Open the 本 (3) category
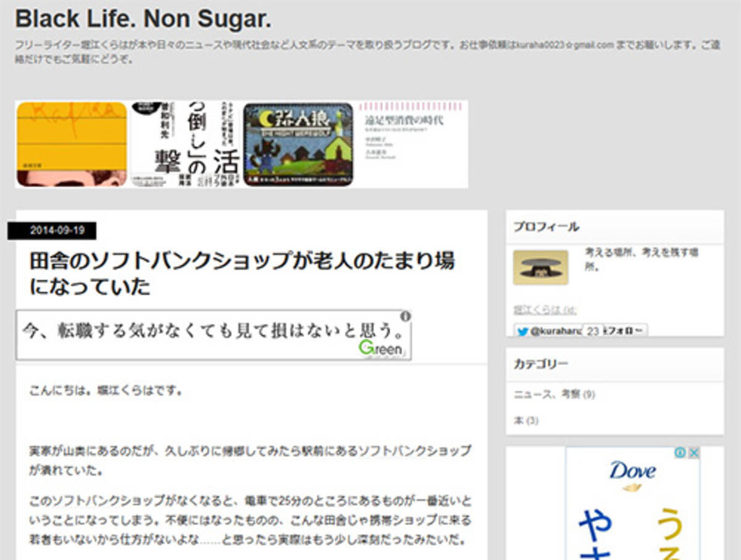The width and height of the screenshot is (741, 560). pyautogui.click(x=526, y=420)
